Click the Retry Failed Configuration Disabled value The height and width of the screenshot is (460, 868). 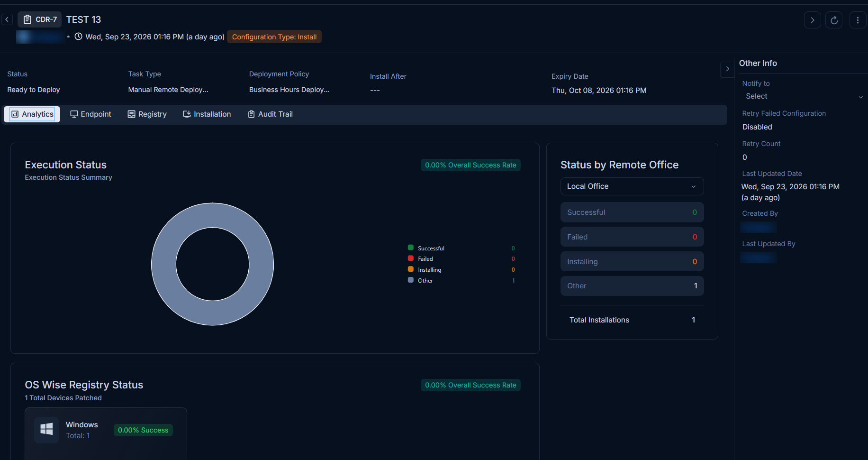(757, 127)
